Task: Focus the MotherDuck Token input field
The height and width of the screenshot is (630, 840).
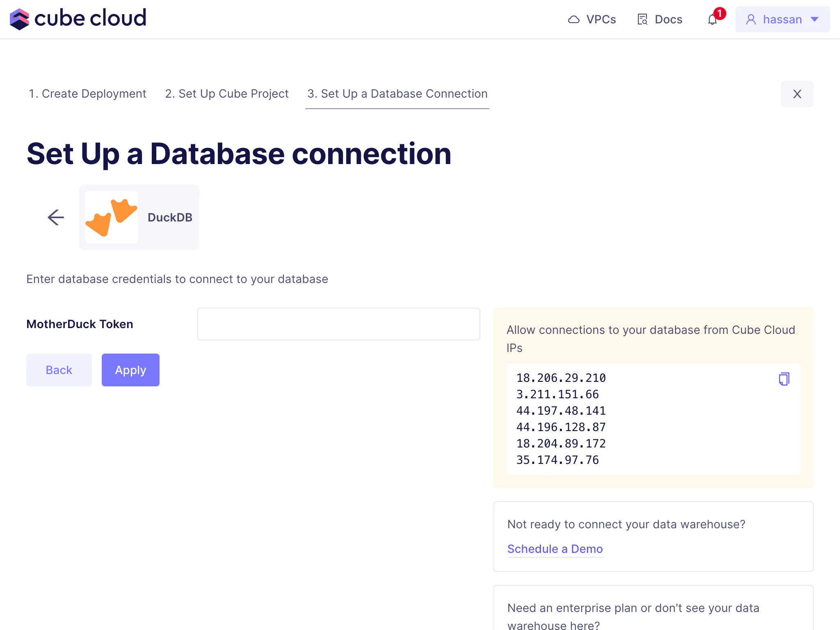Action: coord(338,324)
